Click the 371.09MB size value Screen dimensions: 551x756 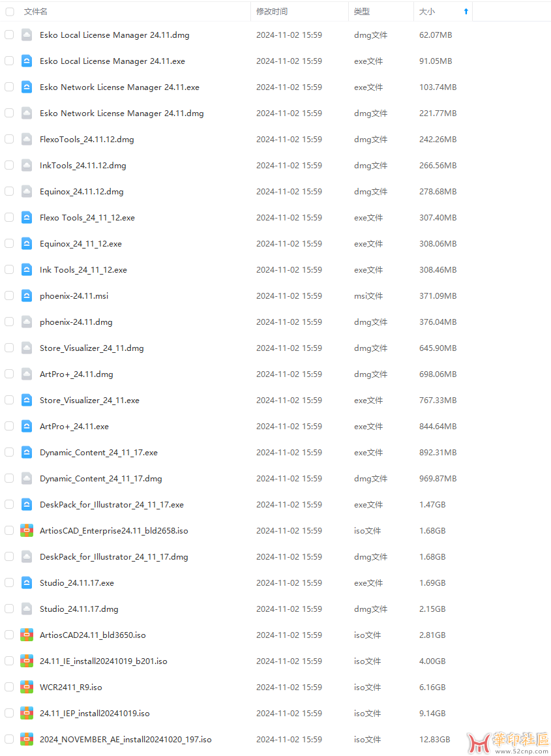(438, 296)
